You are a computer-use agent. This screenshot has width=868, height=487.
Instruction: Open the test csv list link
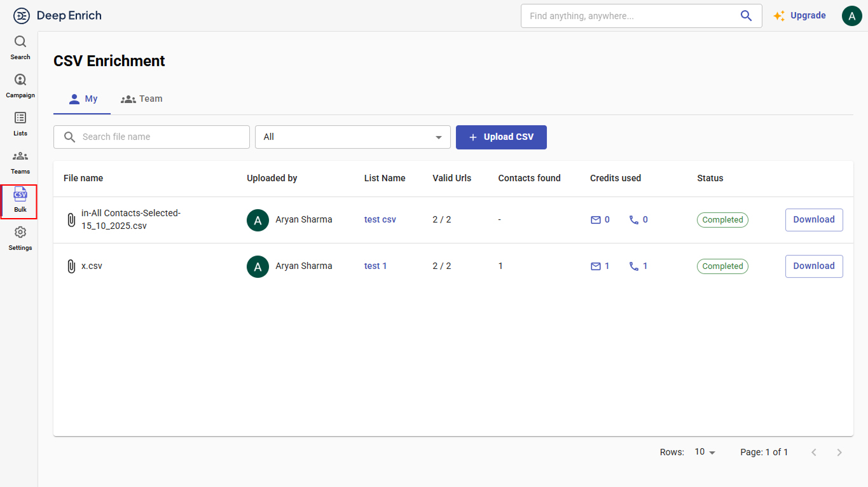(380, 220)
